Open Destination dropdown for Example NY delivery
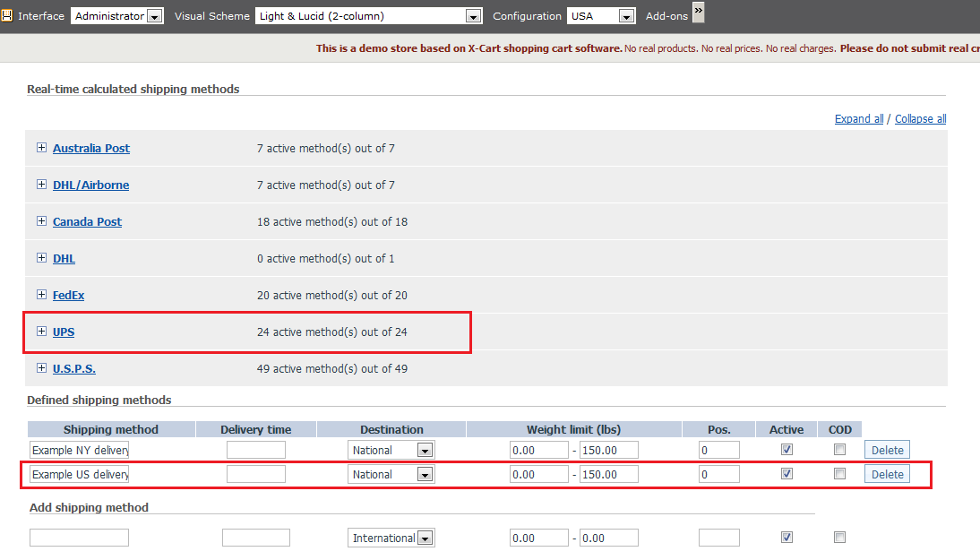This screenshot has width=980, height=560. click(x=391, y=450)
